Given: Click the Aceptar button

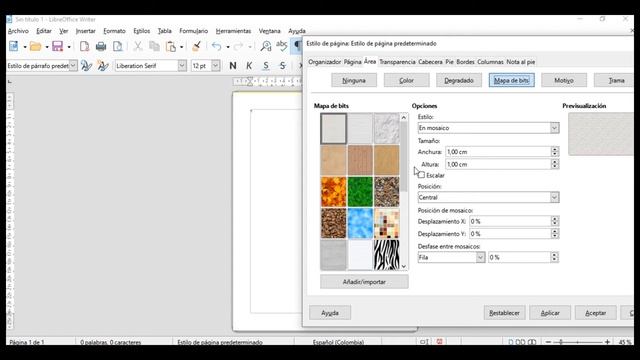Looking at the screenshot, I should tap(596, 313).
